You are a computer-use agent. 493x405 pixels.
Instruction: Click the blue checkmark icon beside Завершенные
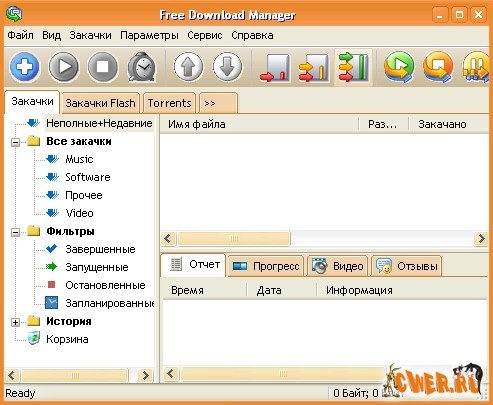coord(52,249)
